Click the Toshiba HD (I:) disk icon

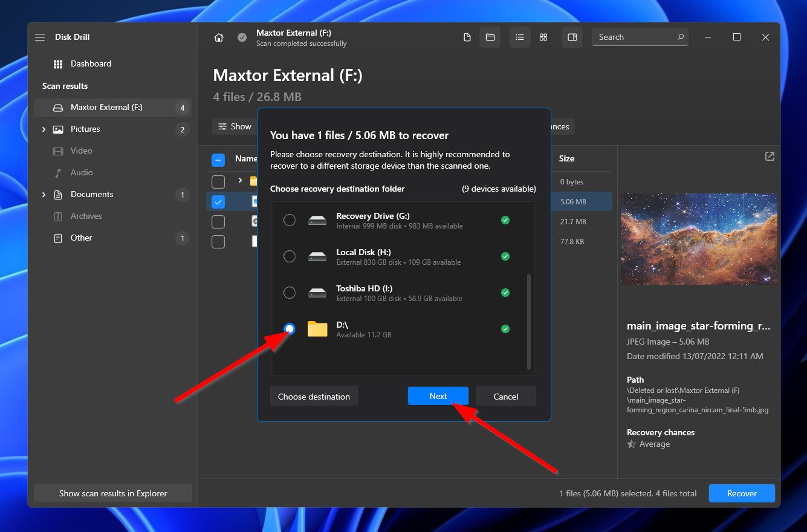click(317, 293)
